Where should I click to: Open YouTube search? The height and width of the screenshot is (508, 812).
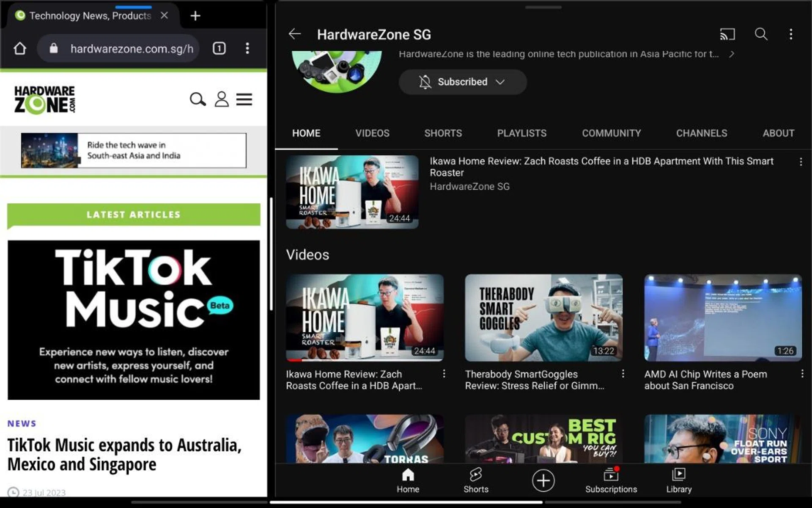(761, 34)
